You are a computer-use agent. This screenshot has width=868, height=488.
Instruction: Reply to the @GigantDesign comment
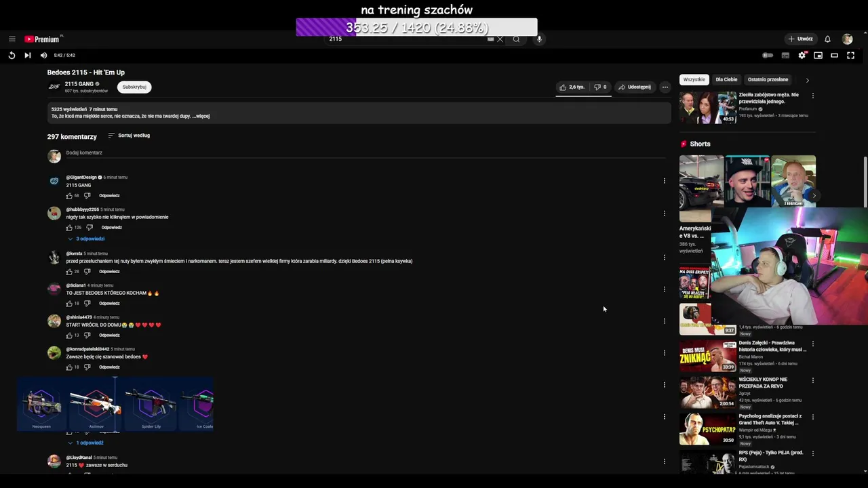109,196
